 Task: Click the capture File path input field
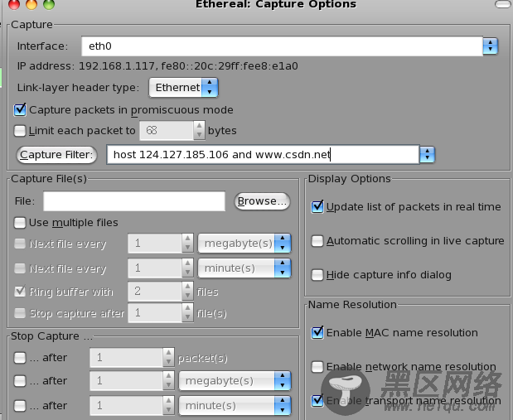pyautogui.click(x=134, y=201)
